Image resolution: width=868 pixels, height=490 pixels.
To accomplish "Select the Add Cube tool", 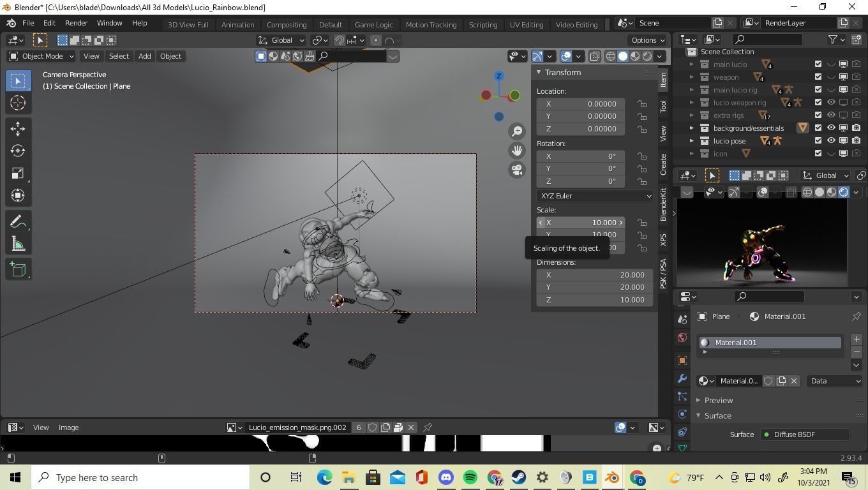I will click(18, 270).
